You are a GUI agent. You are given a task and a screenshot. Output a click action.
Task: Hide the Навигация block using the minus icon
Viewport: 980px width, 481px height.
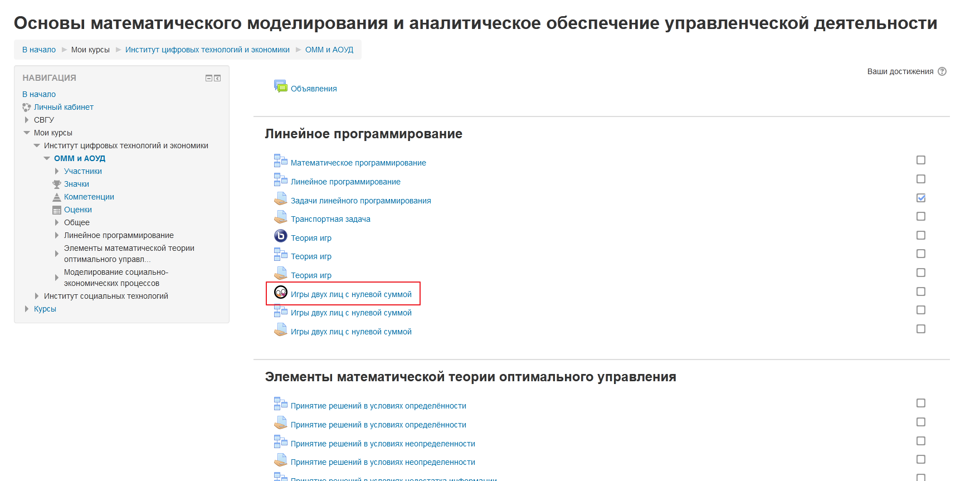[x=209, y=78]
